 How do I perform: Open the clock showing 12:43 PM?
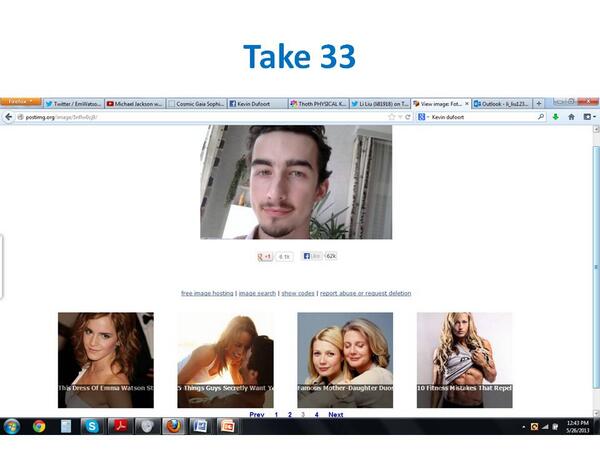[x=578, y=427]
